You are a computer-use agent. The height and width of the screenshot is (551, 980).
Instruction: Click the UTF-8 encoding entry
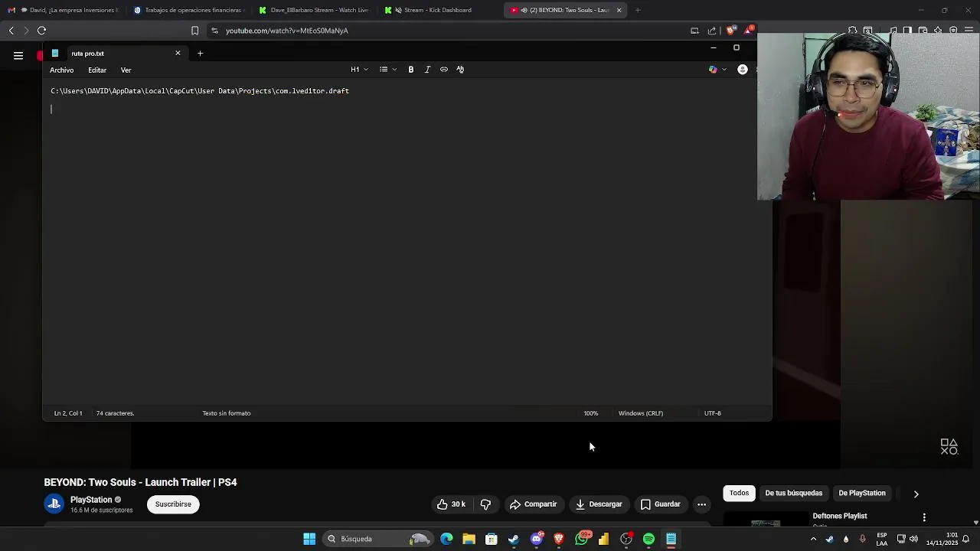coord(713,413)
